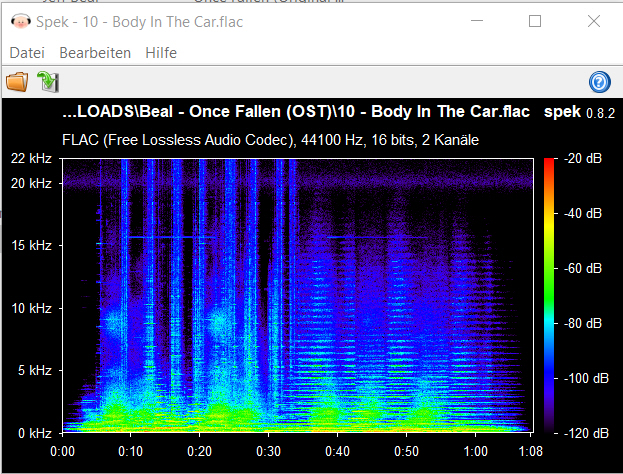Click the 1:00 time label

[476, 451]
